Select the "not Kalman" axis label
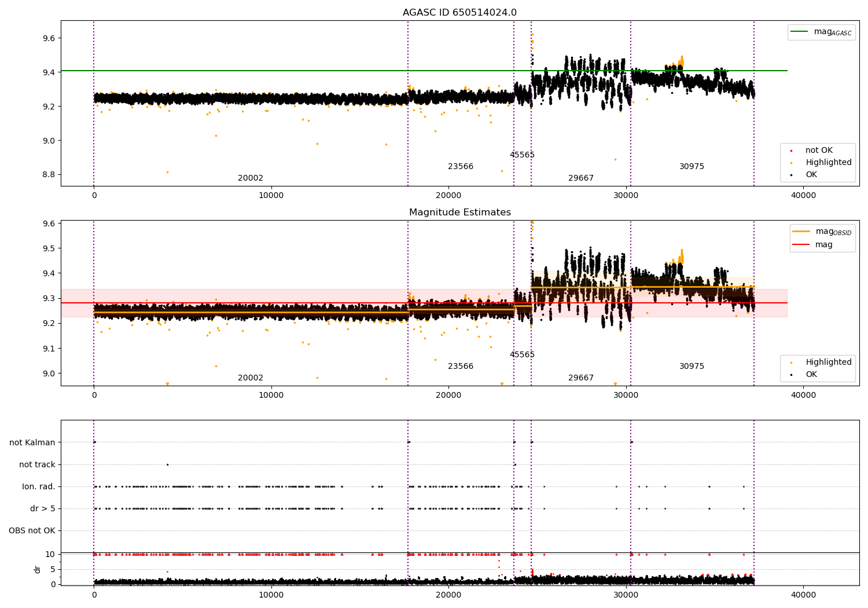The image size is (868, 608). tap(32, 442)
